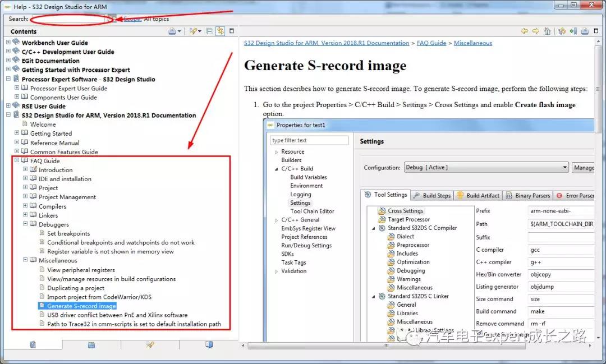
Task: Expand the Workbench User Guide node
Action: (x=8, y=43)
